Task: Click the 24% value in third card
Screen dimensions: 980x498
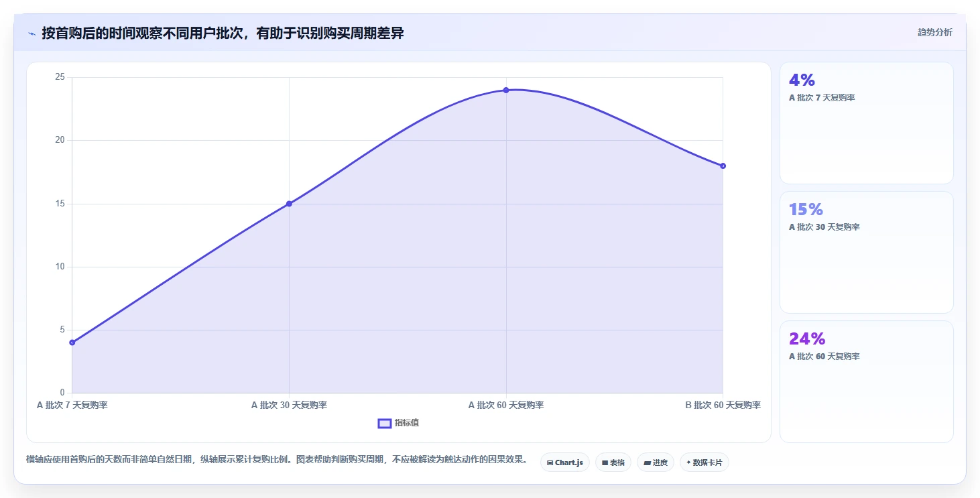Action: pyautogui.click(x=807, y=338)
